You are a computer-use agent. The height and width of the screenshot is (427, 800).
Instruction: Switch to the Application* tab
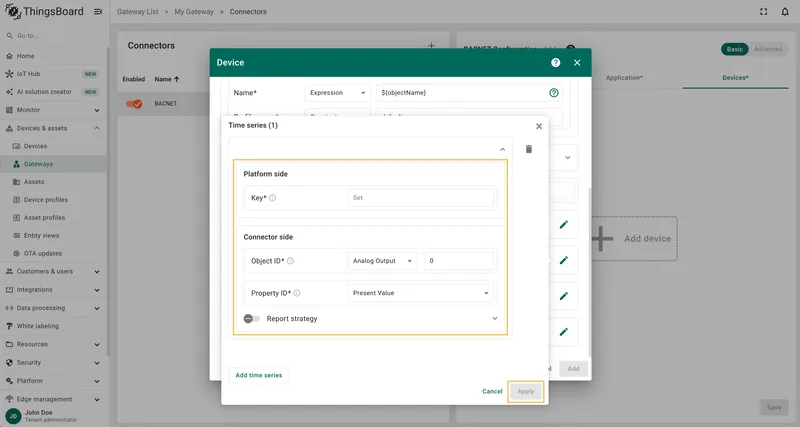624,78
